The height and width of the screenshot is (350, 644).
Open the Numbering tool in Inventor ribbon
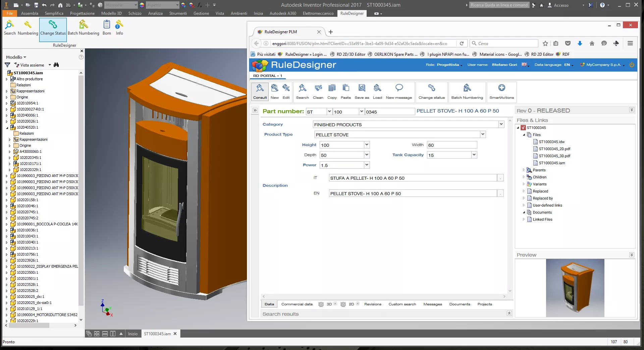pos(28,28)
